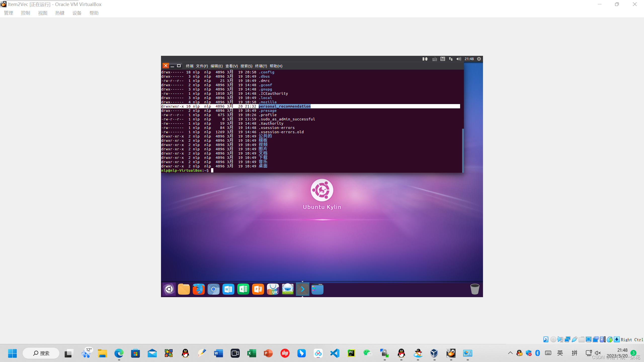This screenshot has height=362, width=644.
Task: Toggle the 英 input language indicator
Action: pyautogui.click(x=560, y=353)
